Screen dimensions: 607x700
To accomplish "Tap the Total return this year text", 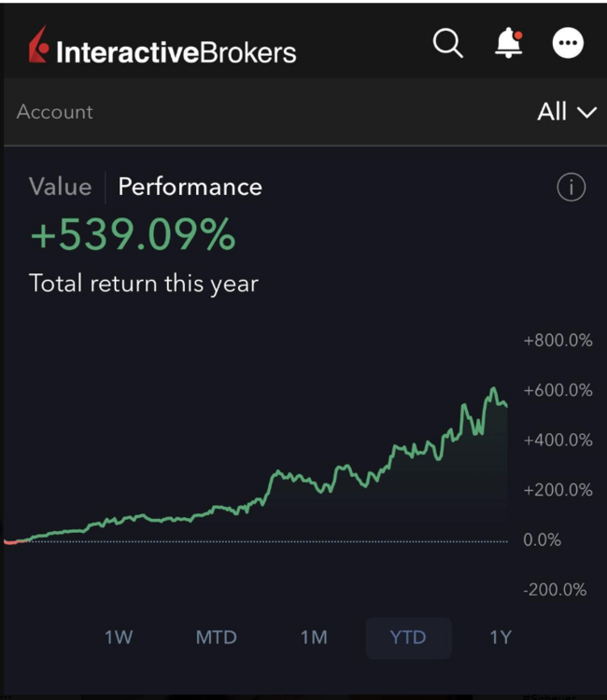I will 144,284.
